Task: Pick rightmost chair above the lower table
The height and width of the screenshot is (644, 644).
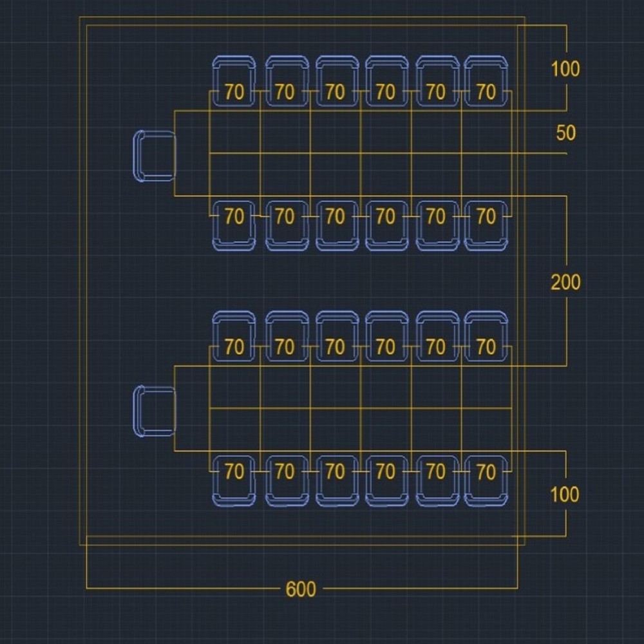Action: point(486,336)
